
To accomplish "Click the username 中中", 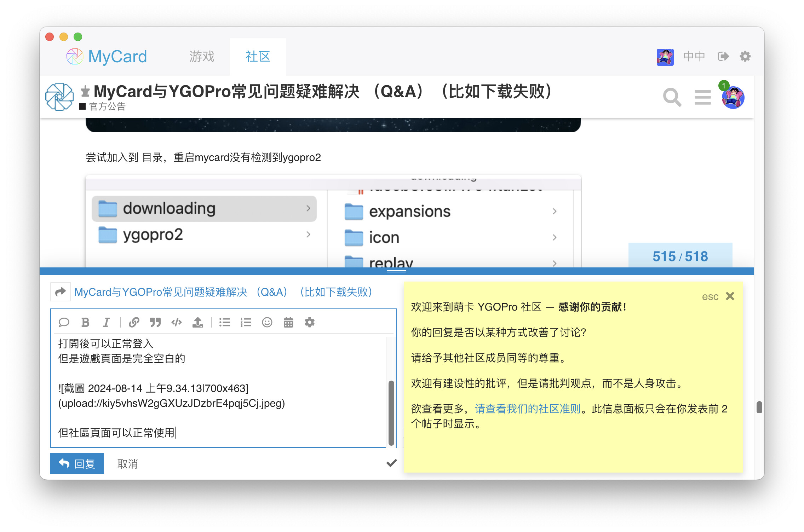I will coord(694,57).
